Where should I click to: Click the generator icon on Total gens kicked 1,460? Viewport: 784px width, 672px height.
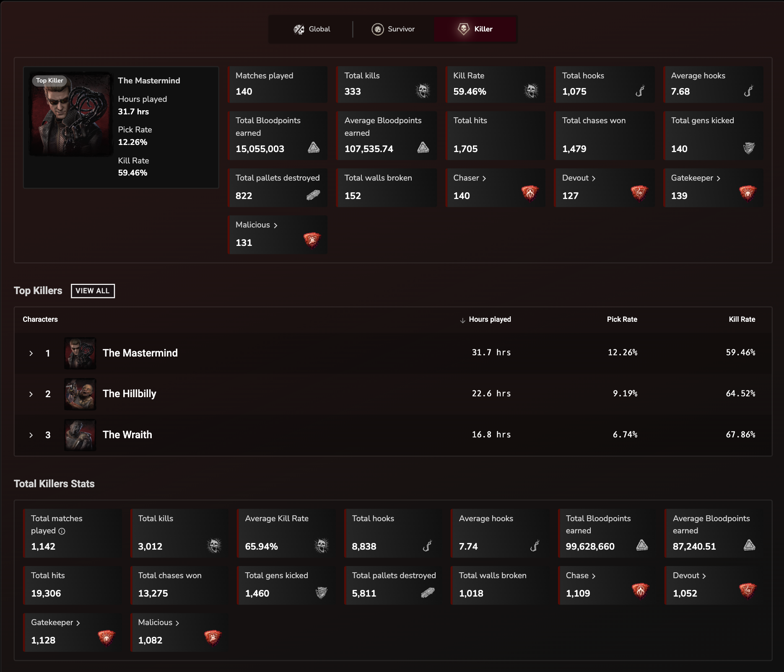(x=321, y=593)
